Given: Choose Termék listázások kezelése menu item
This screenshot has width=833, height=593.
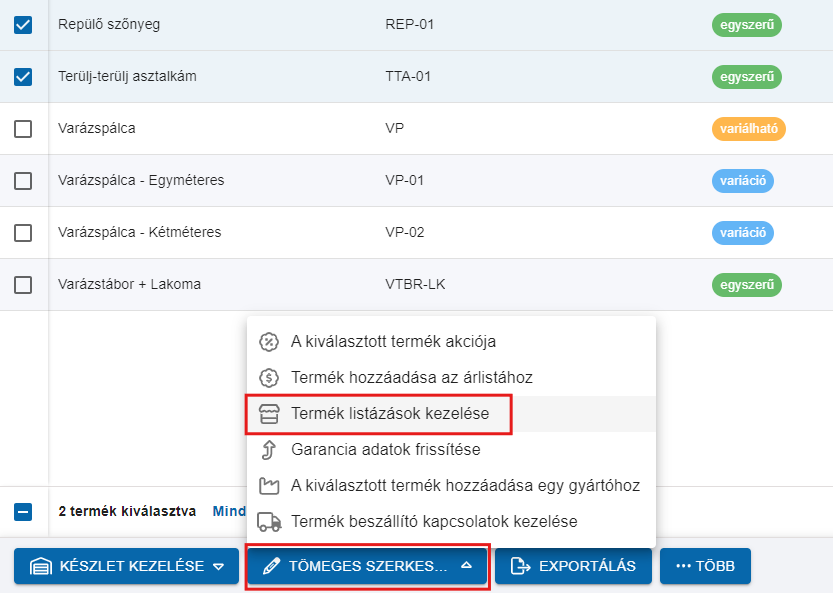Looking at the screenshot, I should (389, 414).
